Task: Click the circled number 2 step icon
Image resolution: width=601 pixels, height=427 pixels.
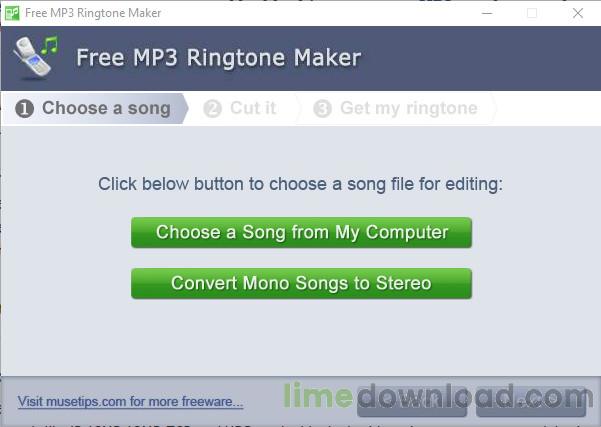Action: point(213,108)
